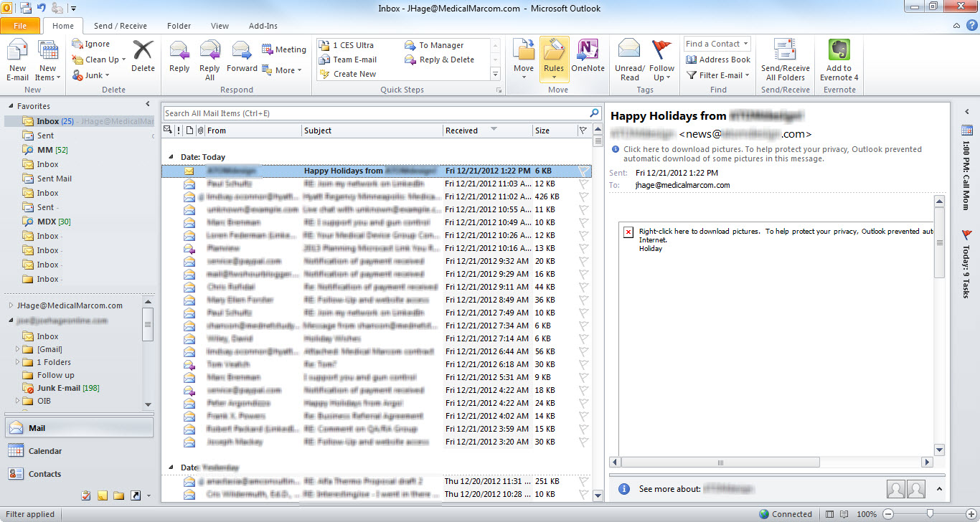Viewport: 980px width, 522px height.
Task: Forward the selected email
Action: click(242, 57)
